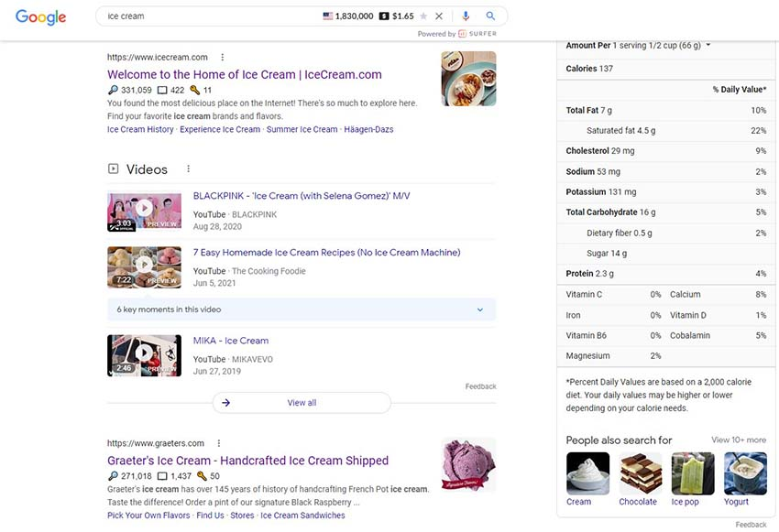
Task: Expand 6 key moments in this video
Action: pos(302,309)
